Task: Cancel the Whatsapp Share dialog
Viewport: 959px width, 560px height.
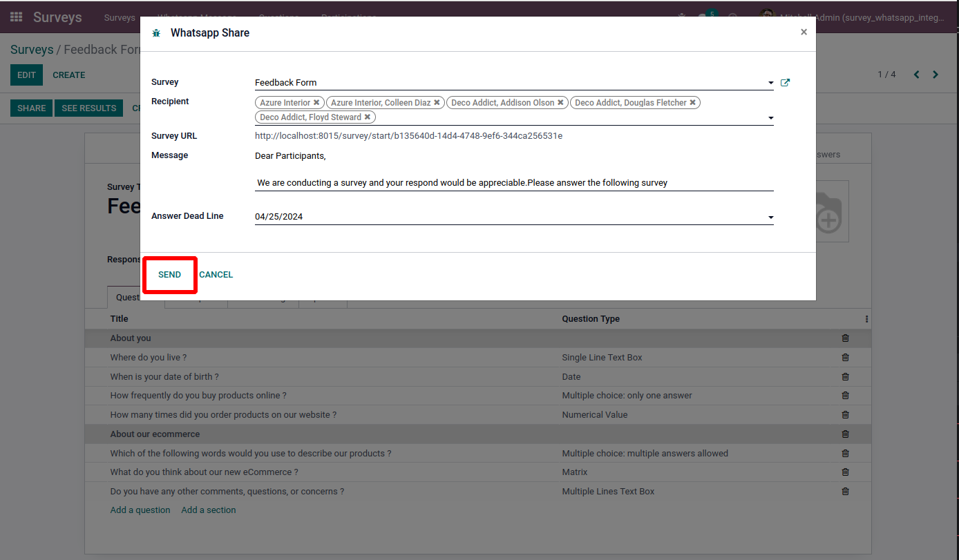Action: (216, 275)
